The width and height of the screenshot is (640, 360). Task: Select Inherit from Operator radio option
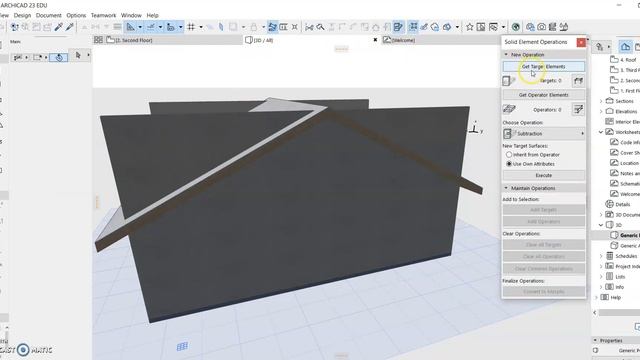tap(509, 155)
